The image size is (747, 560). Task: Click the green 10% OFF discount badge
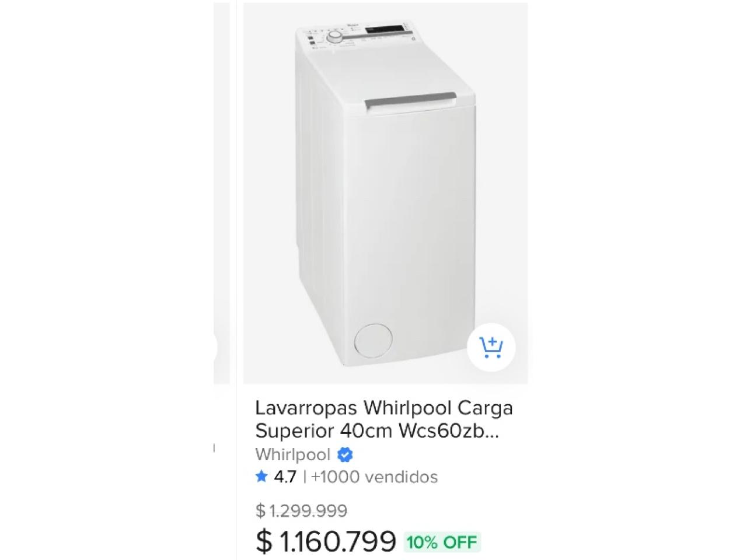tap(442, 542)
